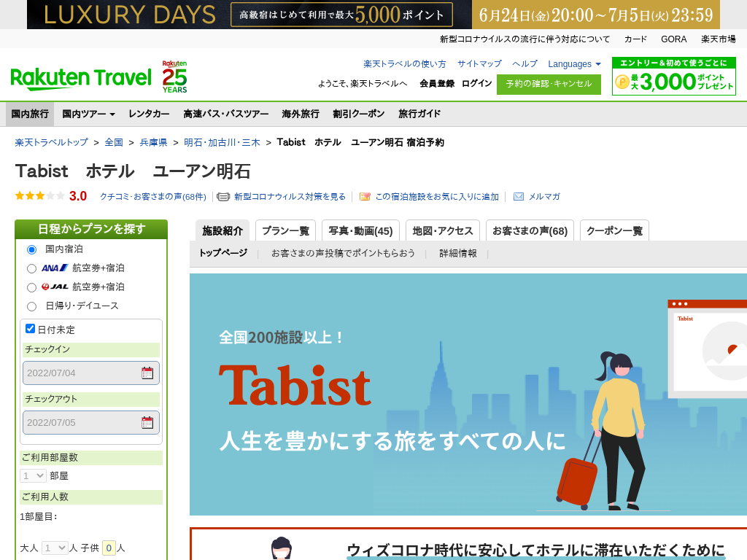Screen dimensions: 747x560
Task: Click the JAL airline logo
Action: [x=55, y=287]
